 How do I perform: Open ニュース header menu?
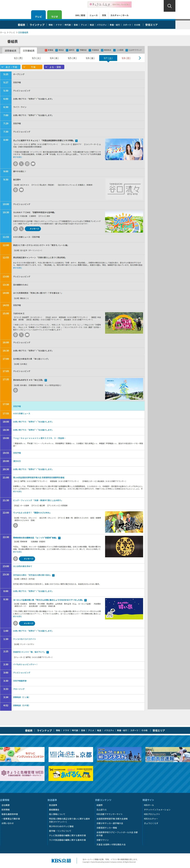coord(94,16)
